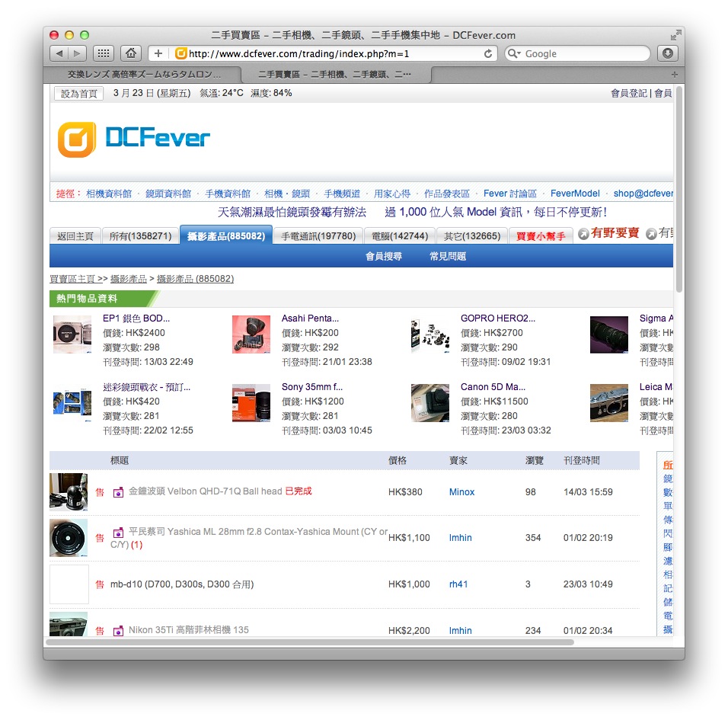Select the 其它(132665) category tab
This screenshot has height=720, width=728.
click(472, 236)
